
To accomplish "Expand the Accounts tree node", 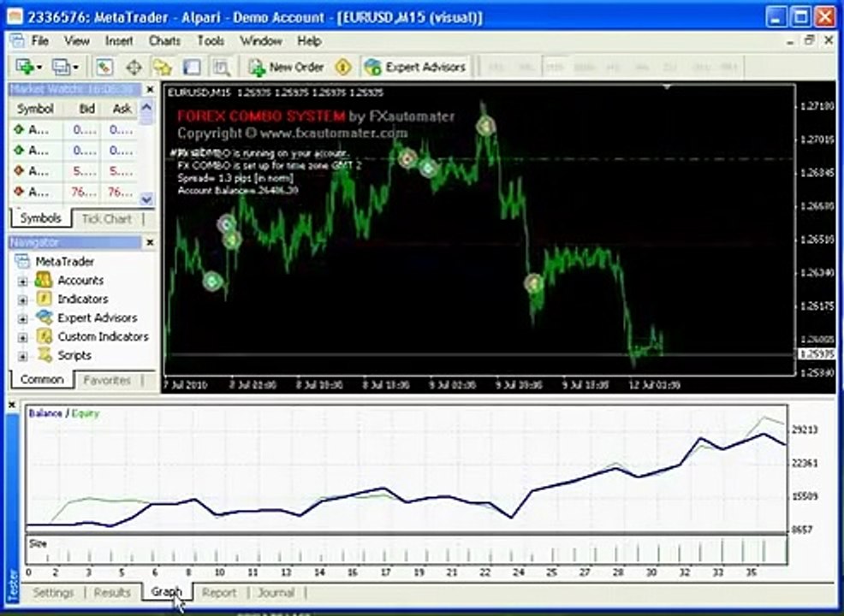I will [22, 281].
